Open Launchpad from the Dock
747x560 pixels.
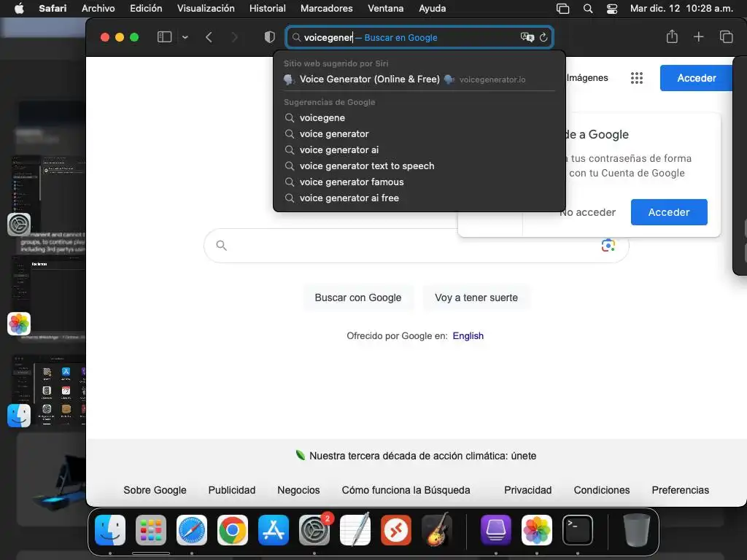click(151, 529)
